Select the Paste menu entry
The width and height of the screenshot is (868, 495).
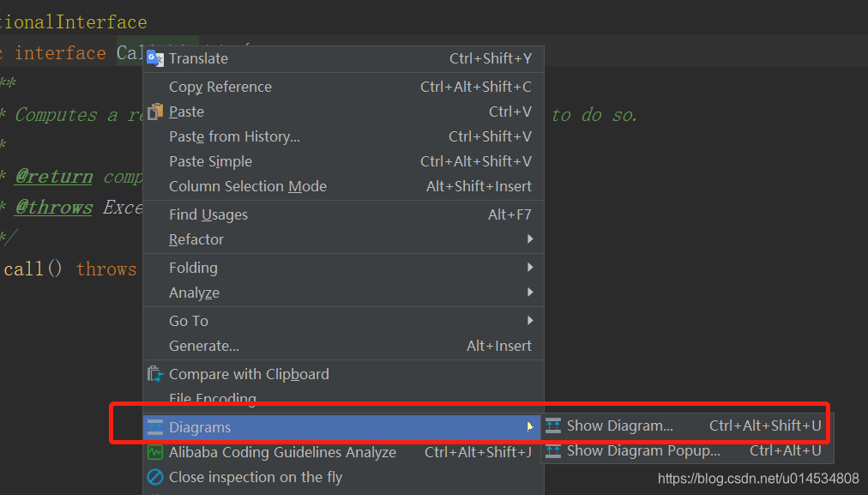point(343,112)
